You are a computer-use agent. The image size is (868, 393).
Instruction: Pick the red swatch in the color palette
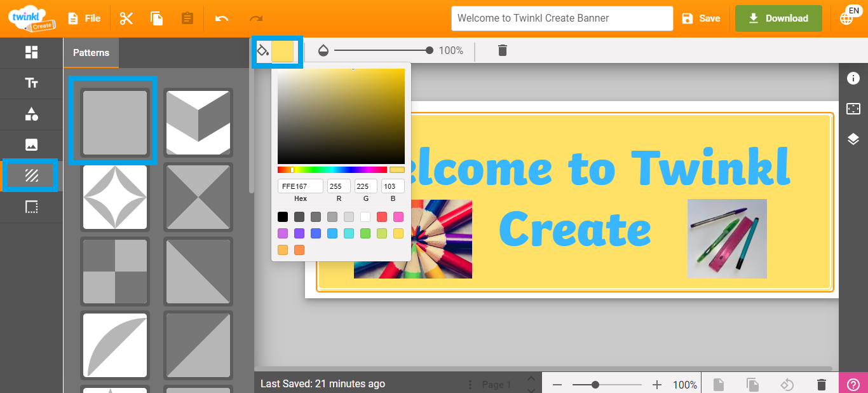381,217
